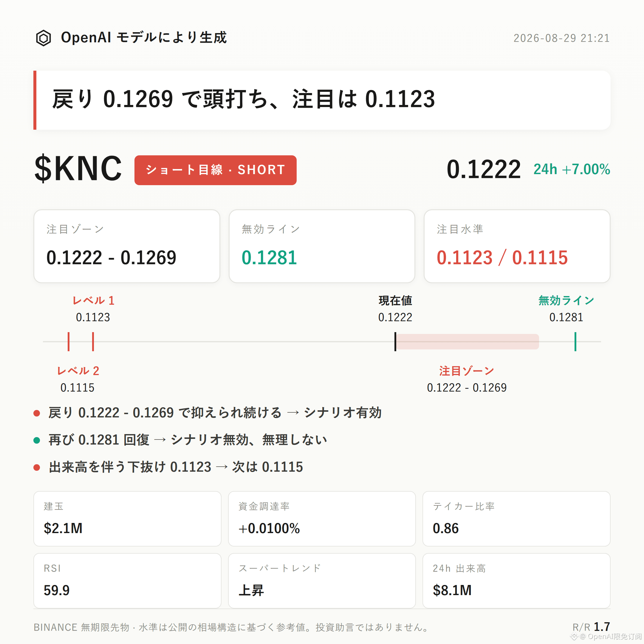
Task: Click the red 'レベル 2' scale label
Action: 78,371
